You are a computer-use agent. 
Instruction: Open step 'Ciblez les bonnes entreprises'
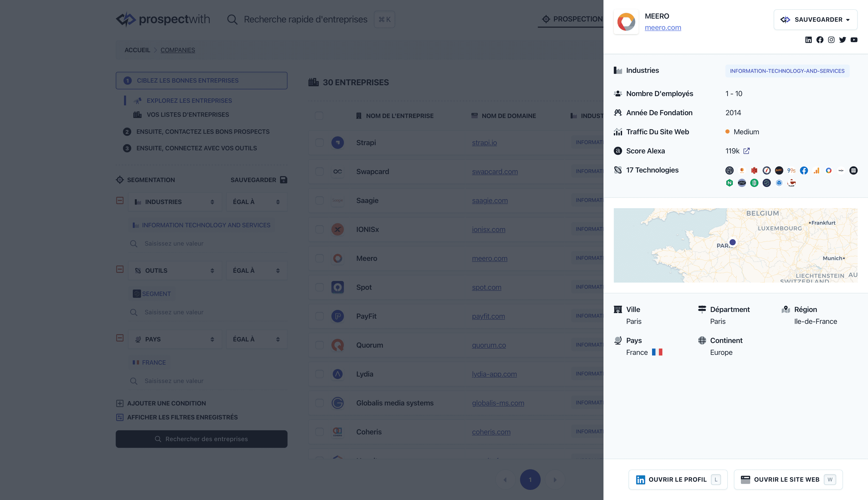coord(201,80)
